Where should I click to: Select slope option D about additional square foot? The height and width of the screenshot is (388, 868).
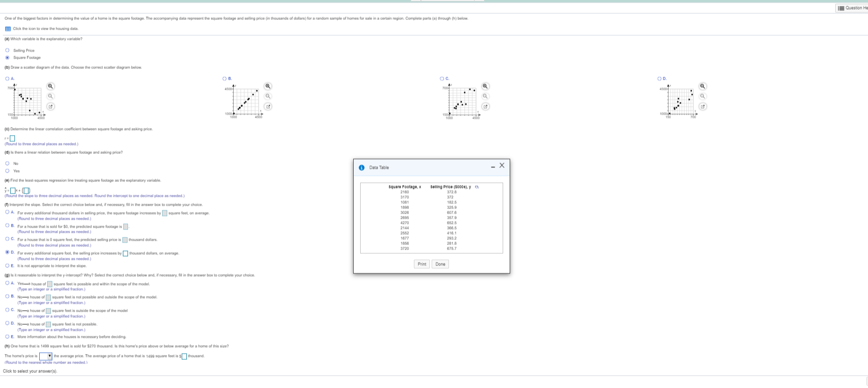coord(7,252)
